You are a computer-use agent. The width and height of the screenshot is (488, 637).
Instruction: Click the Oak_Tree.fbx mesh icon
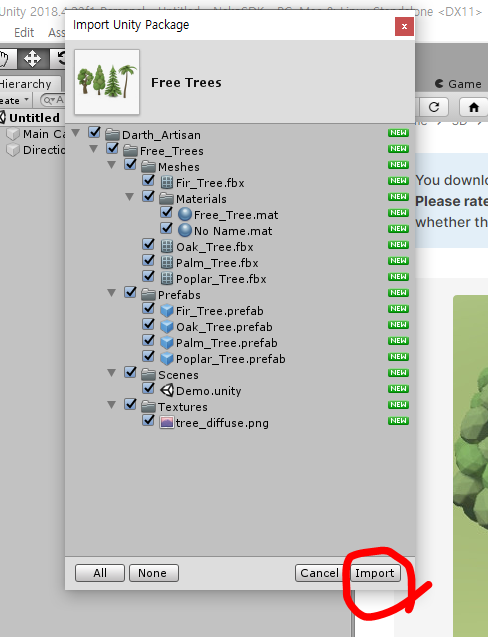click(167, 247)
